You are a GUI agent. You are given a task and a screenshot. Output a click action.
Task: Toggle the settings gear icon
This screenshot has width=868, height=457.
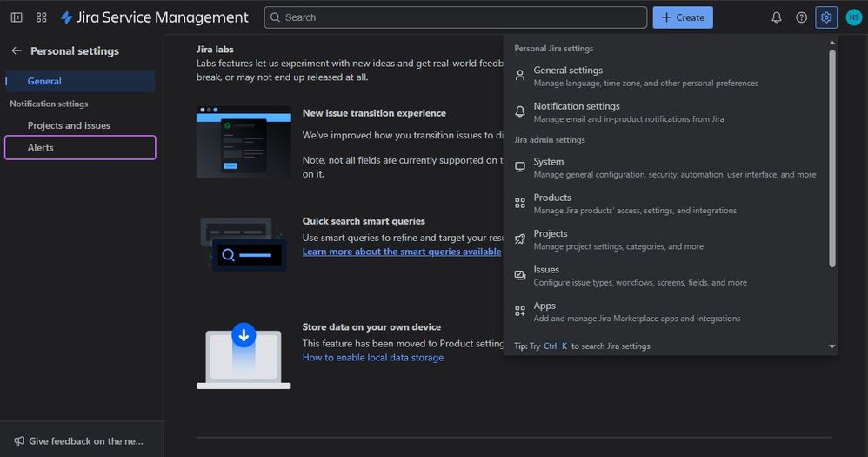[826, 17]
